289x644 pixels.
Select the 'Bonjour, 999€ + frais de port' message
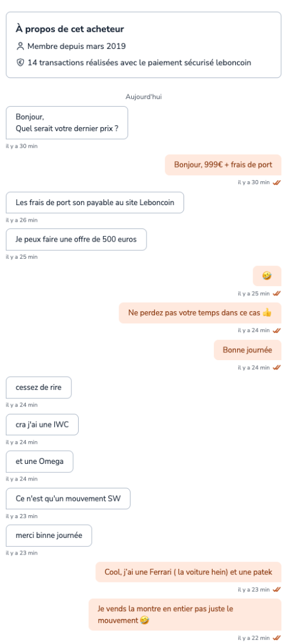[223, 165]
